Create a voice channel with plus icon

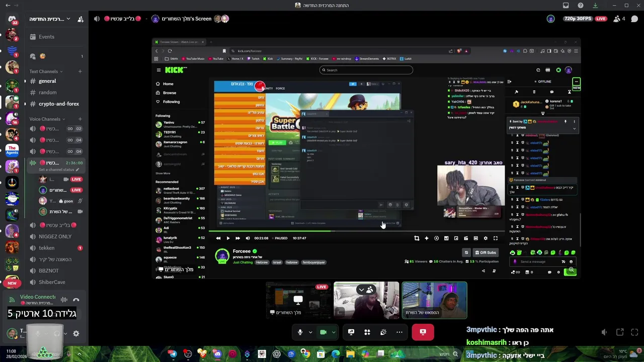pos(80,119)
